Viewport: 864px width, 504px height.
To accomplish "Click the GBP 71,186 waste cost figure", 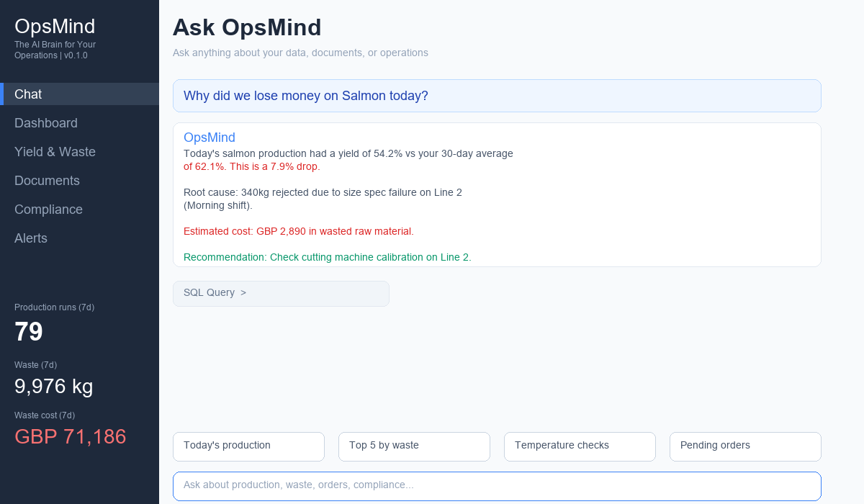I will pyautogui.click(x=70, y=436).
